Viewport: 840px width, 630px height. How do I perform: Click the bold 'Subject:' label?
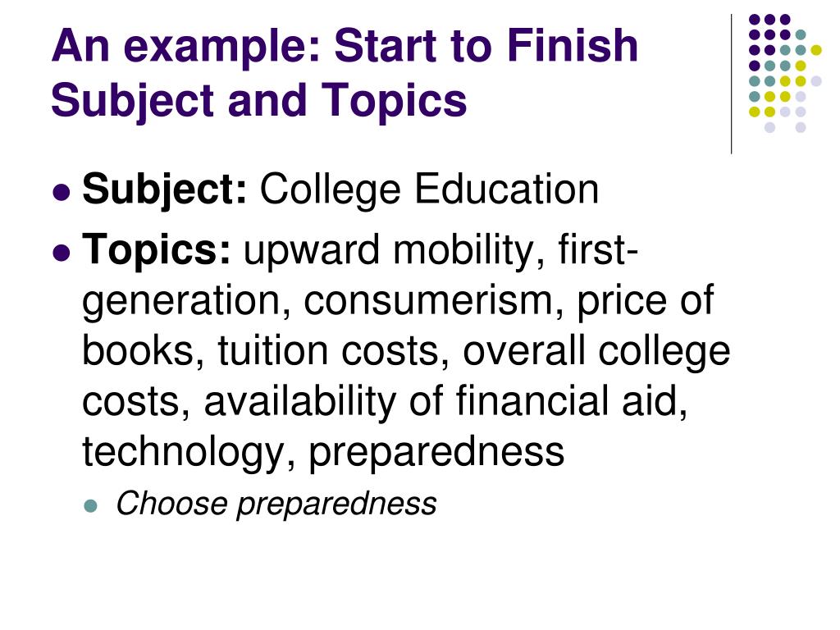[164, 189]
